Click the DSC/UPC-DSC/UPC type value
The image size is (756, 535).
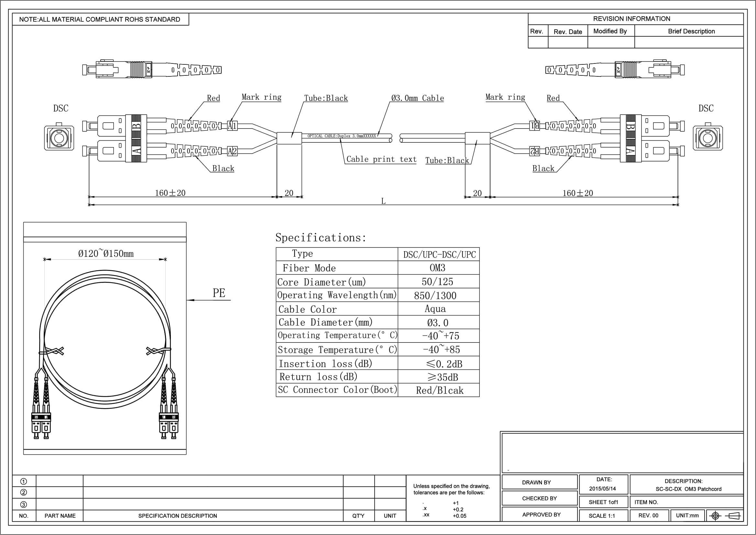coord(440,255)
